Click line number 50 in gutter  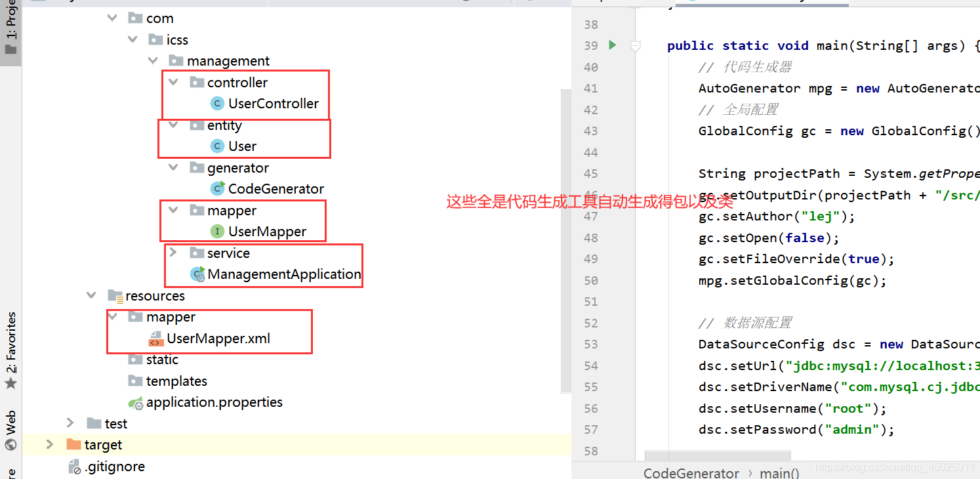pyautogui.click(x=590, y=280)
